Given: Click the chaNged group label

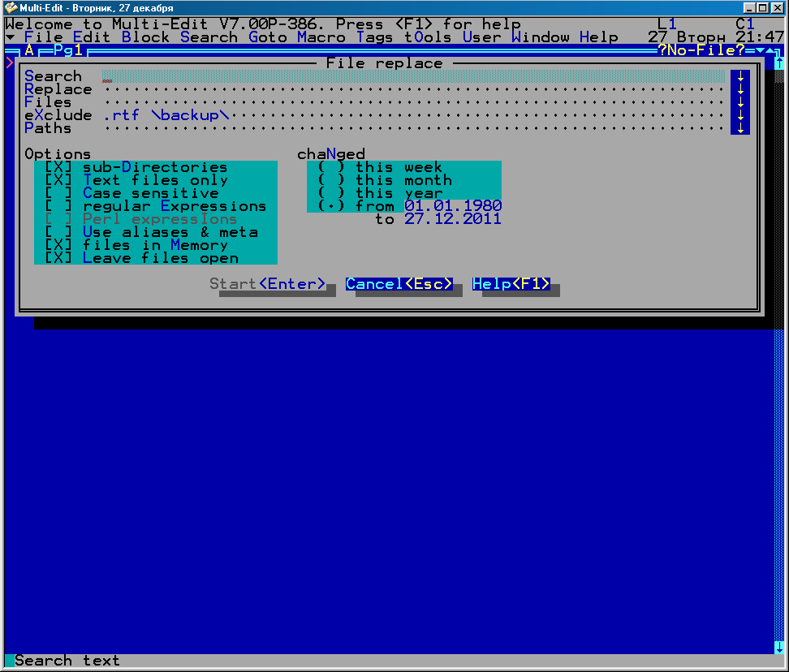Looking at the screenshot, I should click(331, 154).
